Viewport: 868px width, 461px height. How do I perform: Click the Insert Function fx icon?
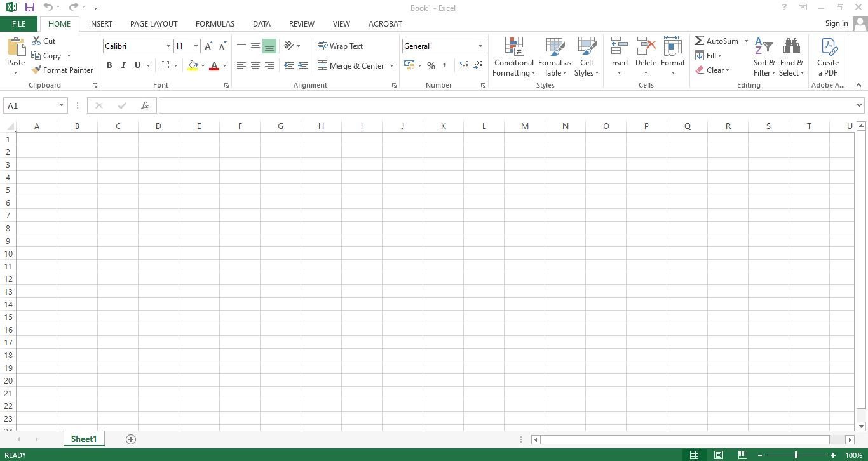click(x=145, y=105)
